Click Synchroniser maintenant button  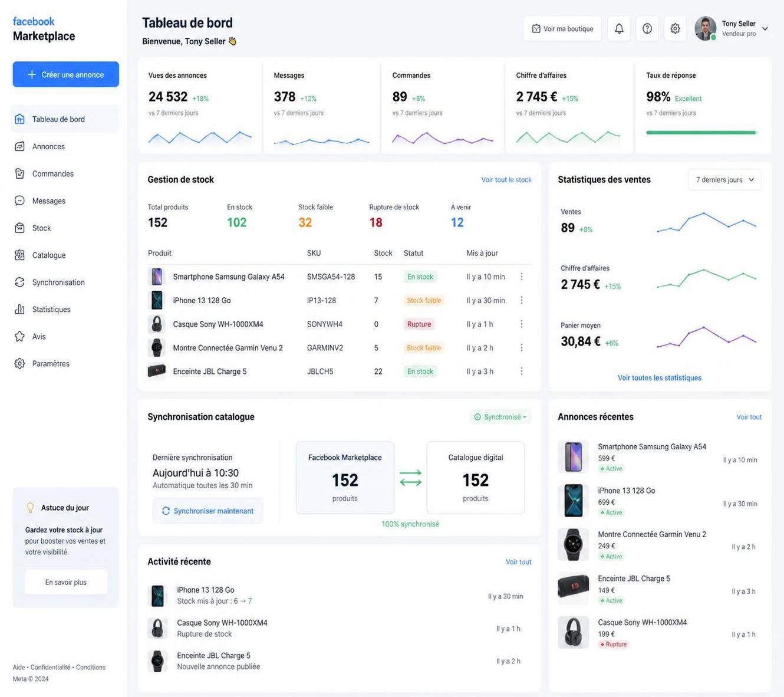207,511
